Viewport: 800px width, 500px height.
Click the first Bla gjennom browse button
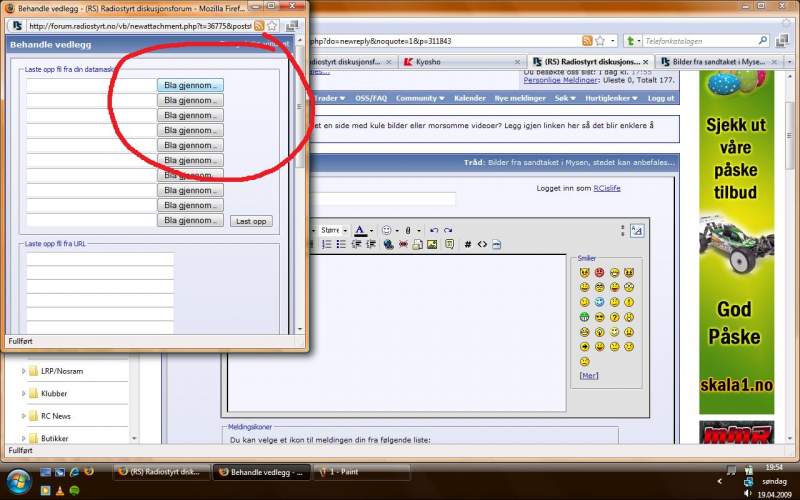click(190, 85)
